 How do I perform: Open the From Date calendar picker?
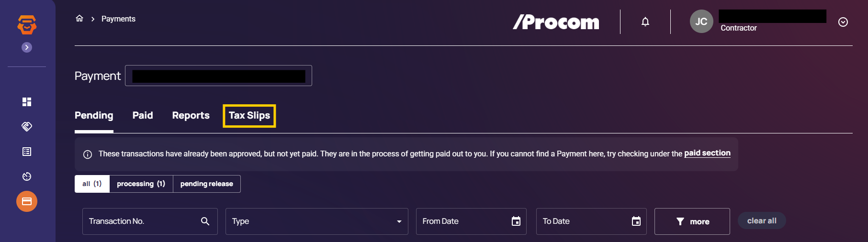[516, 221]
